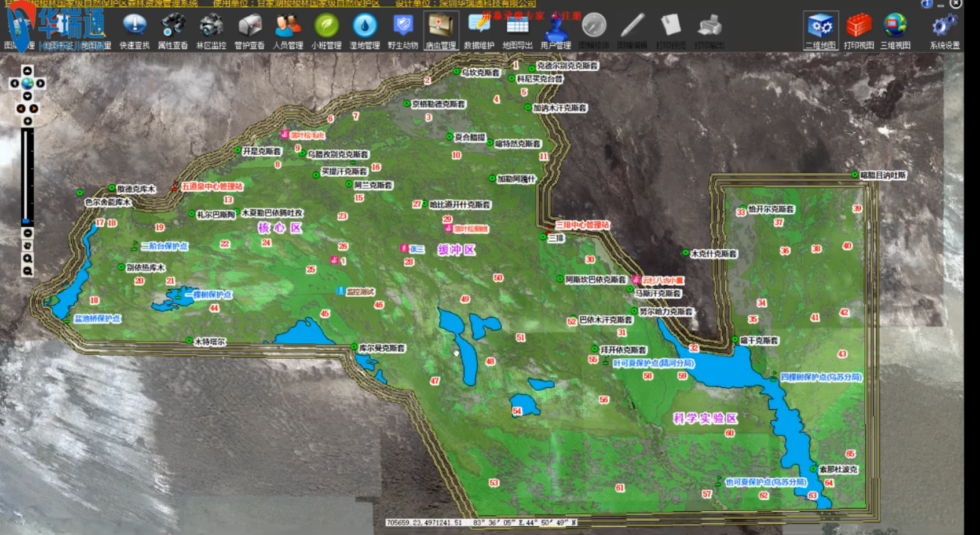Click 五道泉中心管理站 map label

pyautogui.click(x=212, y=187)
